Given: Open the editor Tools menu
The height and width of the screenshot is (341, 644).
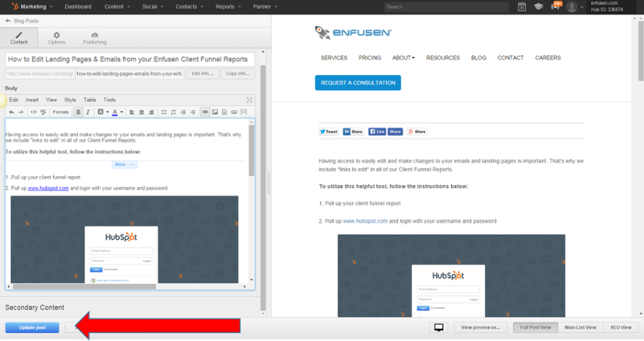Looking at the screenshot, I should tap(109, 100).
